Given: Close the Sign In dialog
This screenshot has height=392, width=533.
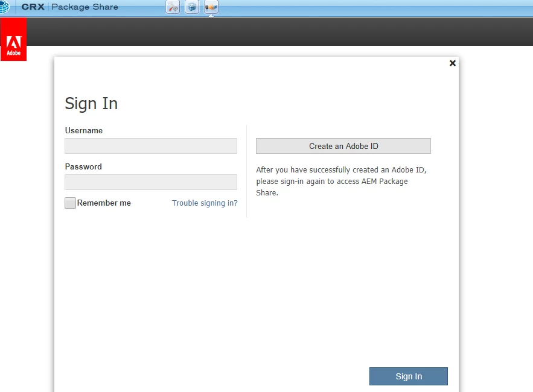Looking at the screenshot, I should point(453,63).
